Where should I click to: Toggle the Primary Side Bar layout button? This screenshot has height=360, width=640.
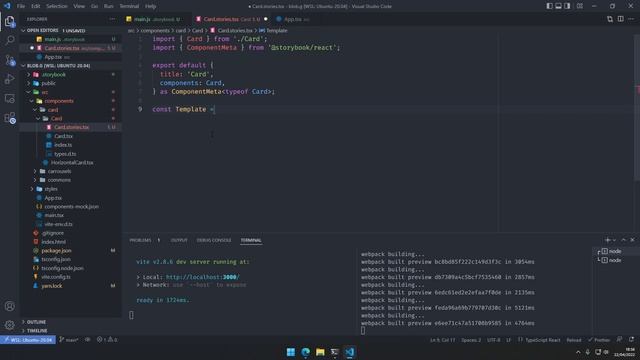(x=549, y=6)
